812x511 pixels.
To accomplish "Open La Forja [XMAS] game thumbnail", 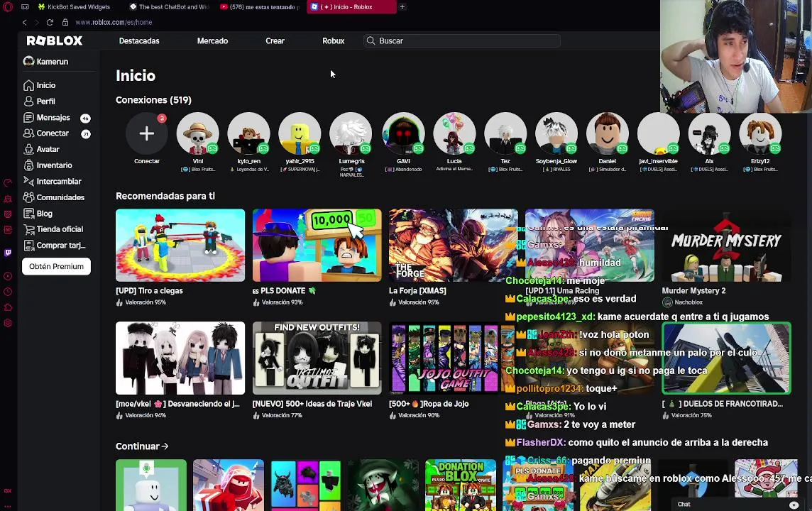I will (453, 246).
